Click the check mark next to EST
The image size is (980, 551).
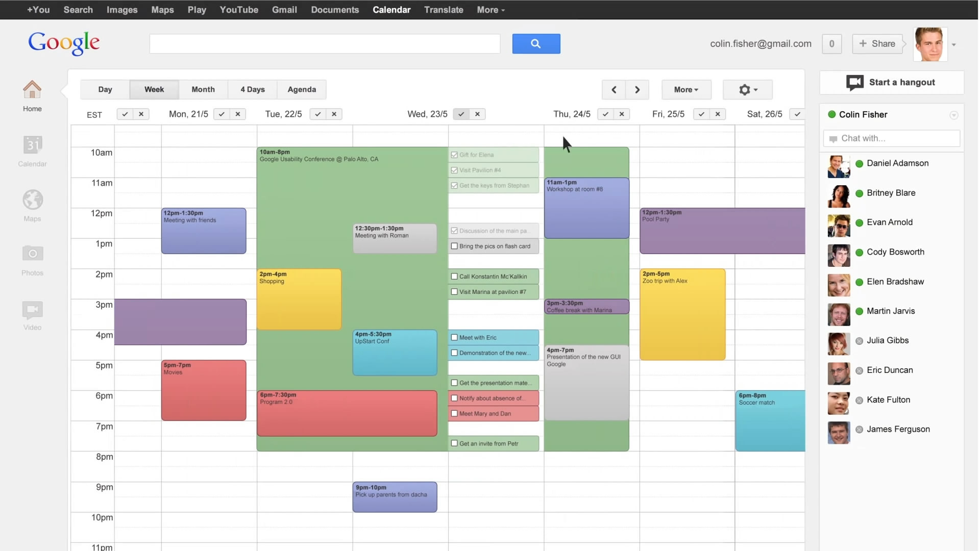pos(125,114)
